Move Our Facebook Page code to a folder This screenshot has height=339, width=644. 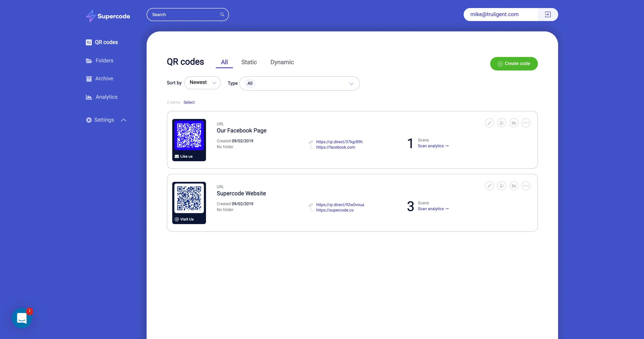514,123
